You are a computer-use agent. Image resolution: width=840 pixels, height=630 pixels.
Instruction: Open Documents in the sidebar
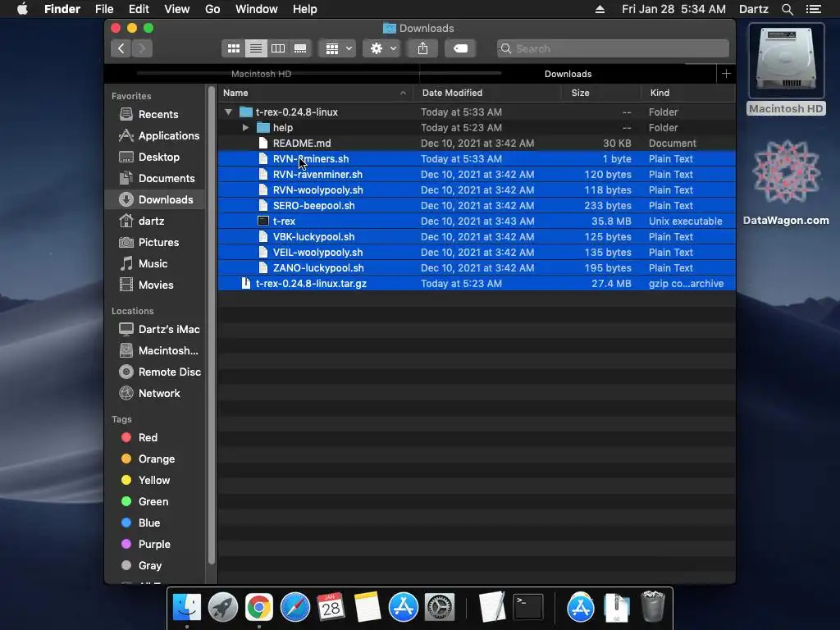[x=155, y=178]
